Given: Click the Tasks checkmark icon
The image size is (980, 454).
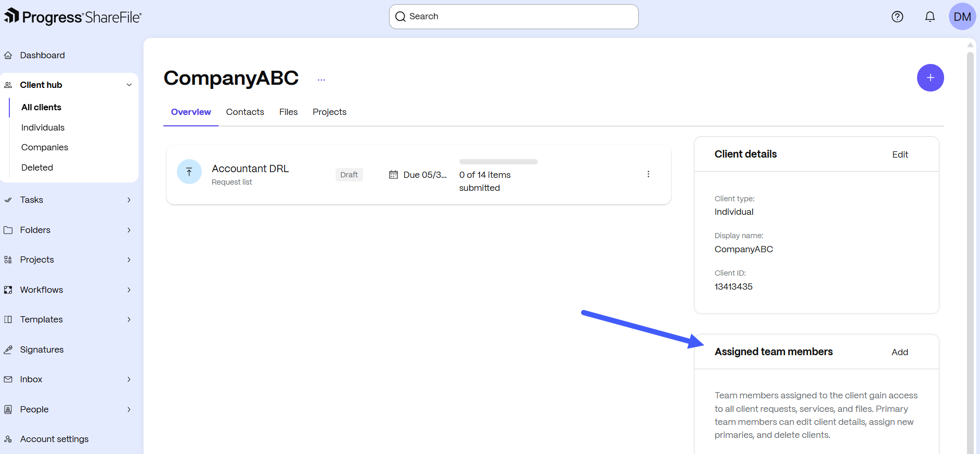Looking at the screenshot, I should click(x=8, y=200).
